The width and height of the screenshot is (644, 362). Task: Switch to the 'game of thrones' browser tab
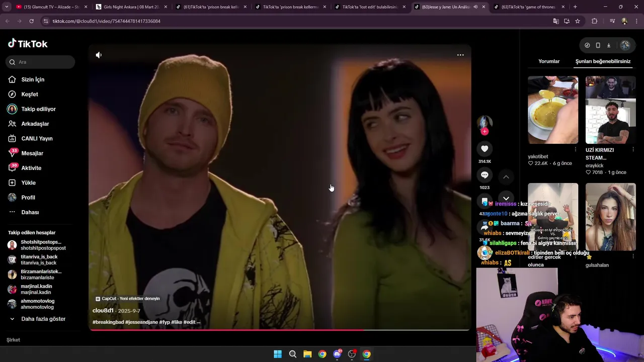[x=528, y=7]
